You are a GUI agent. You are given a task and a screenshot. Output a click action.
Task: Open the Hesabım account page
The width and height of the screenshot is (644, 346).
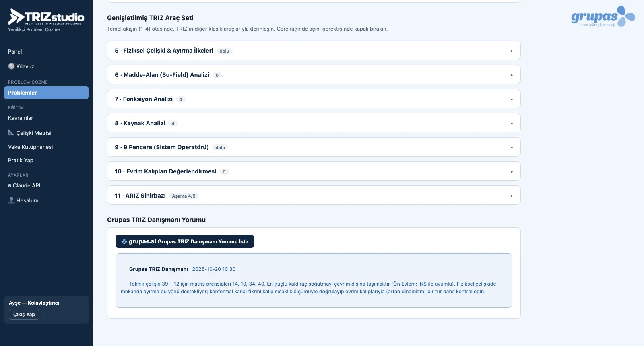(46, 200)
